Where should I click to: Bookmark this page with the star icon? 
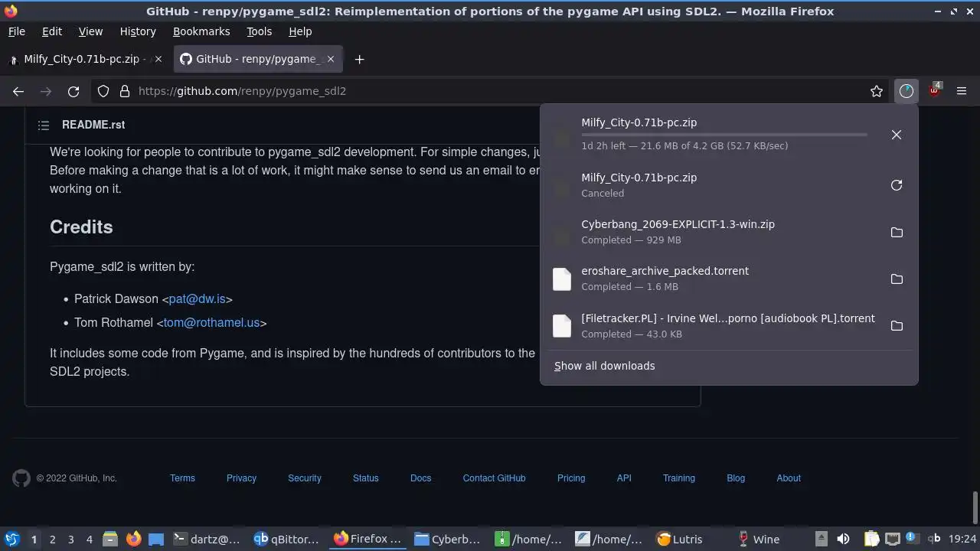tap(877, 91)
